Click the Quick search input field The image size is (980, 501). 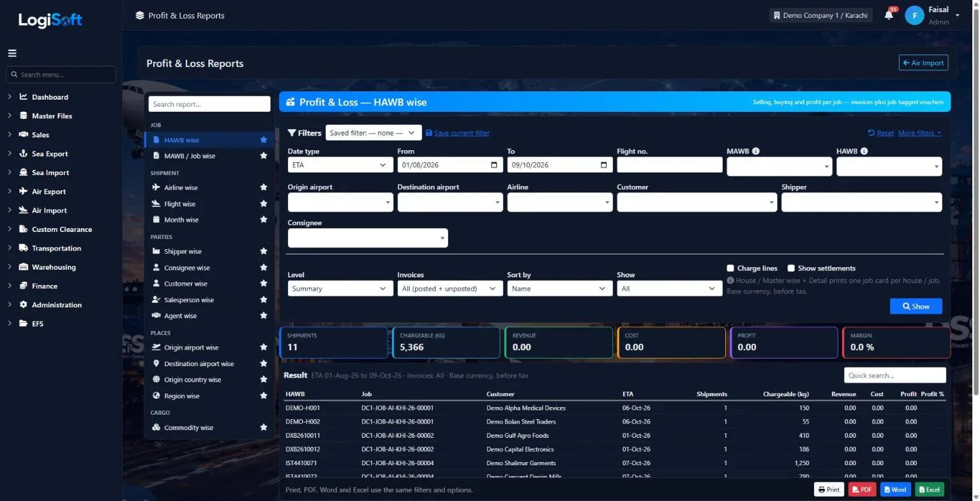click(894, 376)
